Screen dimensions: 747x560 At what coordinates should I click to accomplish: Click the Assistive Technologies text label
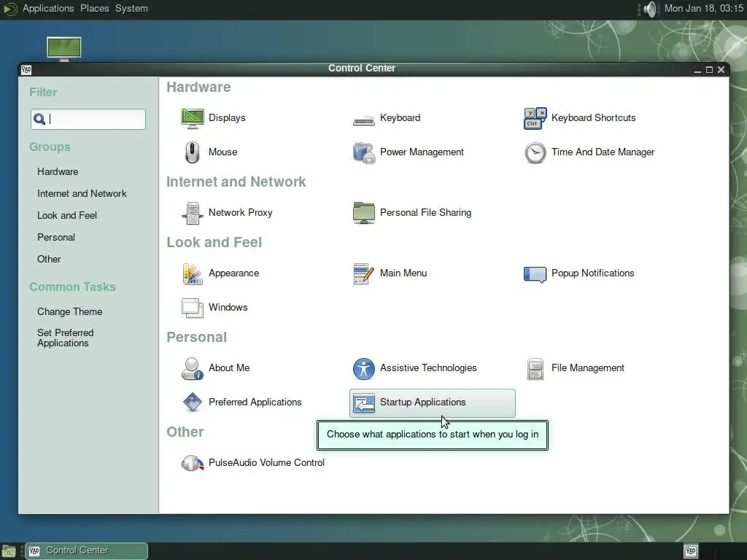[427, 368]
